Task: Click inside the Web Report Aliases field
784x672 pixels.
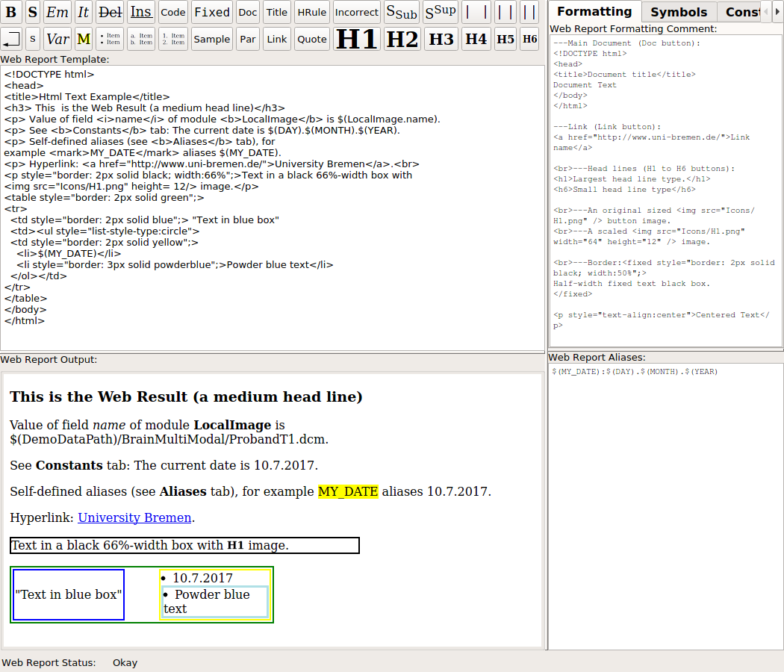Action: pos(665,508)
